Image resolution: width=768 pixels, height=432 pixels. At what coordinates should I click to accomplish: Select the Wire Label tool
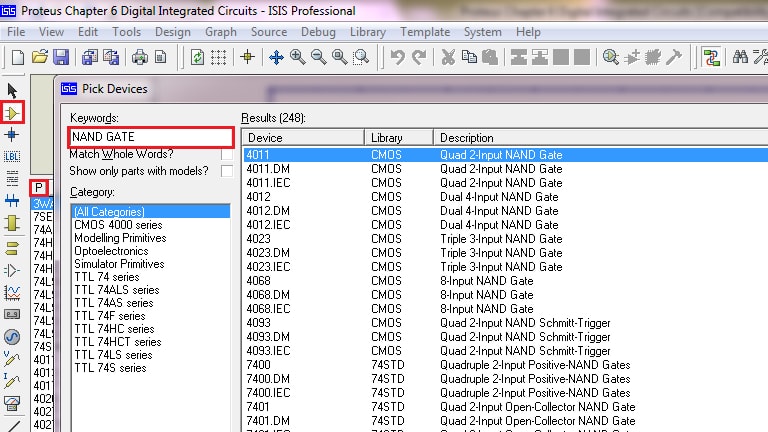[x=13, y=157]
